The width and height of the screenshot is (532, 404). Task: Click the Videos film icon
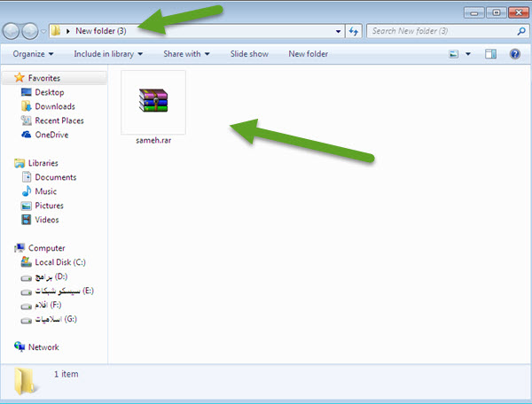26,220
